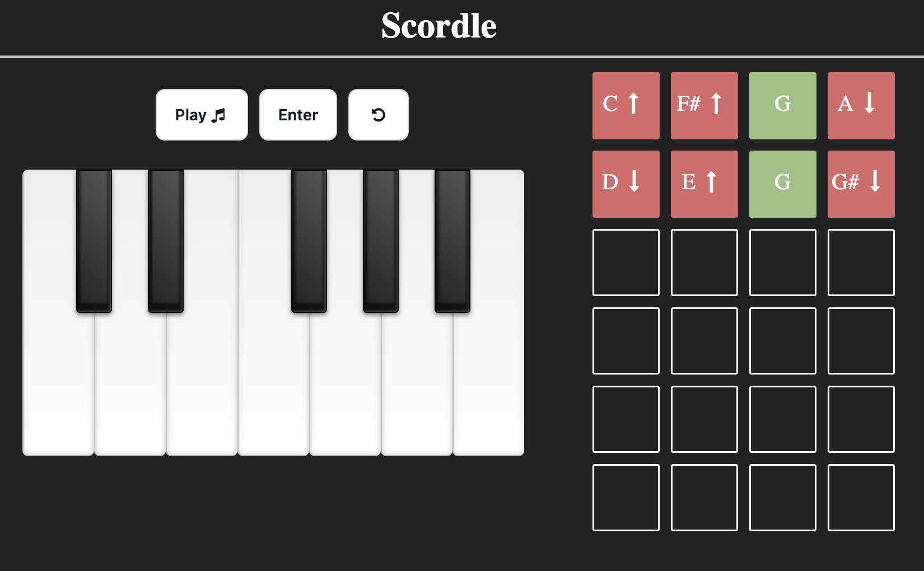Select the D down-arrow guess tile
The width and height of the screenshot is (924, 571).
tap(626, 184)
